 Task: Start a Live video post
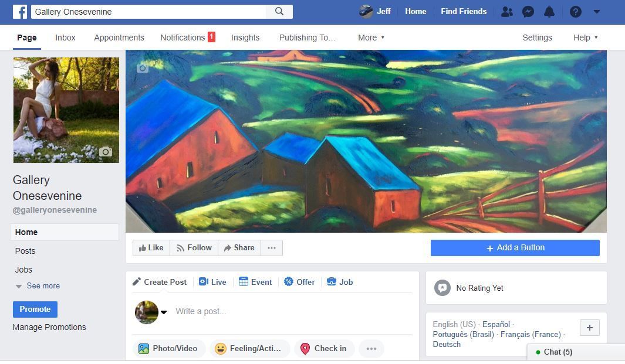pyautogui.click(x=213, y=282)
